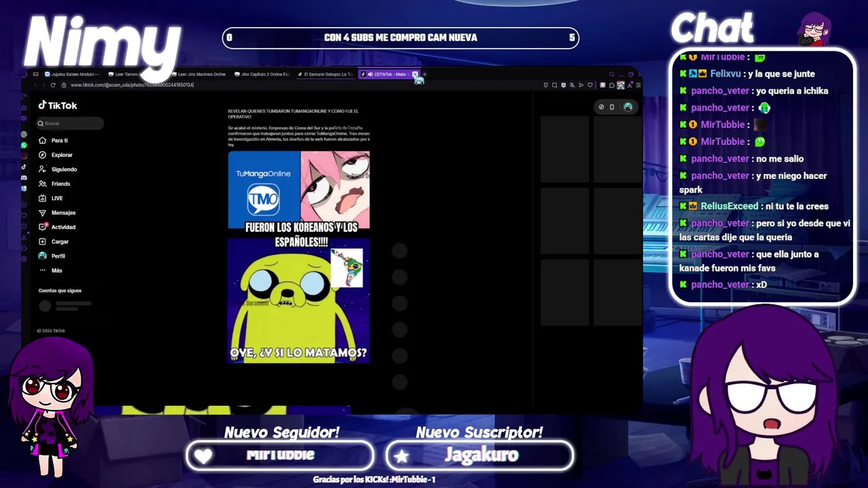This screenshot has height=488, width=868.
Task: Open ChatGPT in the browser sidebar
Action: pyautogui.click(x=24, y=134)
